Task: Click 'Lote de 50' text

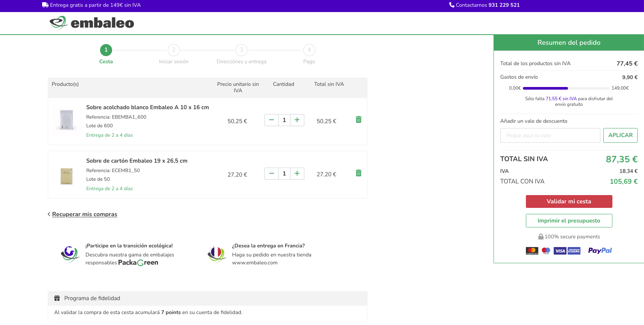Action: click(x=98, y=179)
